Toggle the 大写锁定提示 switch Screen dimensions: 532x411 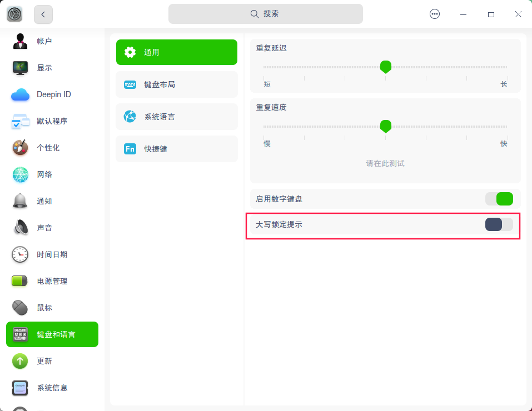499,224
